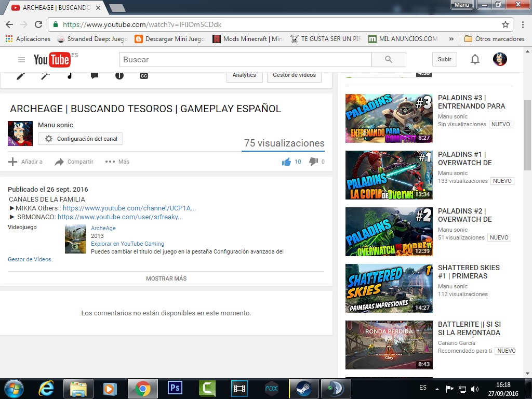This screenshot has height=399, width=532.
Task: Click the Manu sonic channel name
Action: (55, 125)
